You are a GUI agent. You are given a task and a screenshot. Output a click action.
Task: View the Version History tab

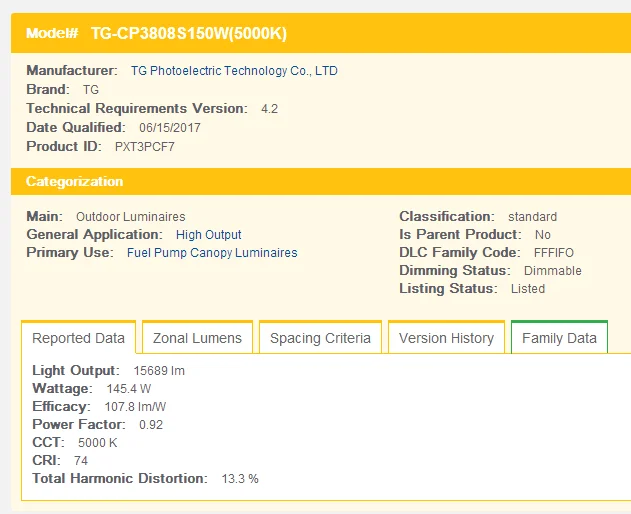[x=446, y=338]
